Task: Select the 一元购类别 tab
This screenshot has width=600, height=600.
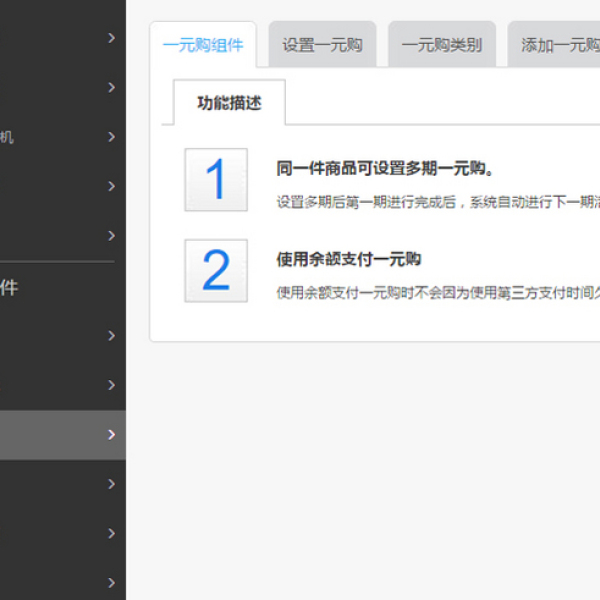Action: 441,45
